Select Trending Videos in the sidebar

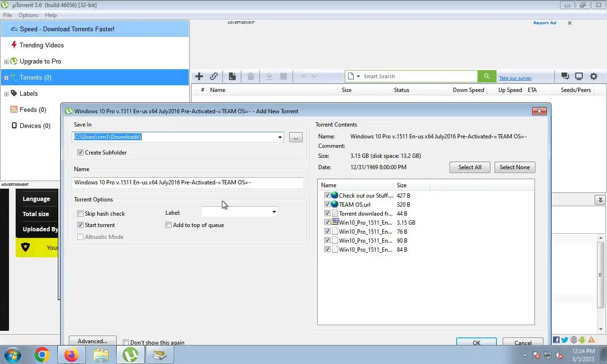(x=42, y=45)
